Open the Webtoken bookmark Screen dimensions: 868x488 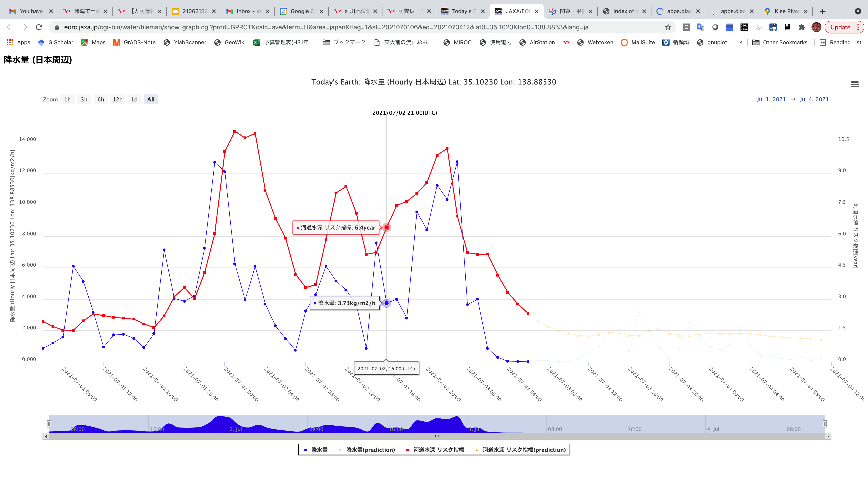(595, 42)
